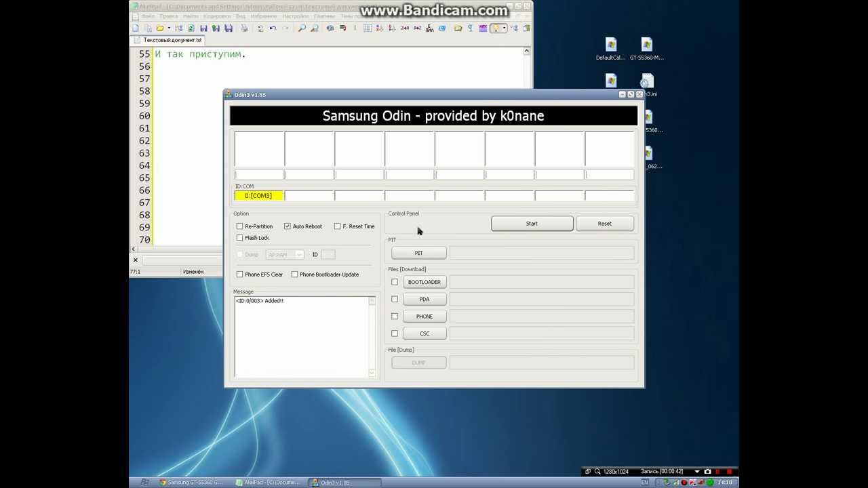Enable the F. Reset Time checkbox
The image size is (868, 488).
337,226
